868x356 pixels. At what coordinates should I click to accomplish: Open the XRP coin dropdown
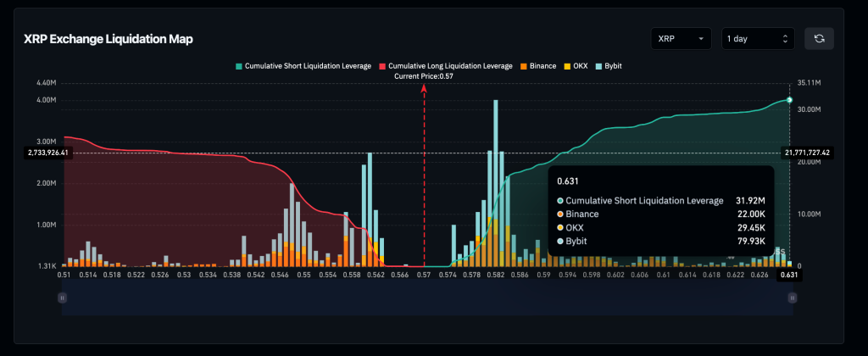[681, 38]
